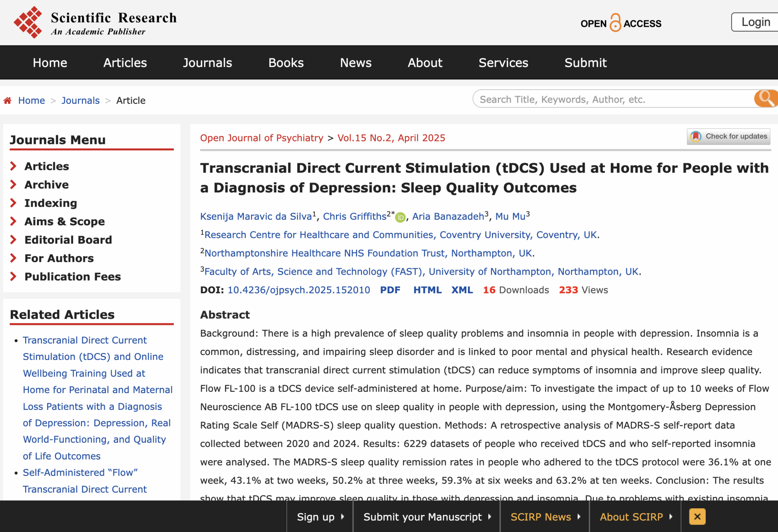
Task: Focus the Search Title, Keywords, Author field
Action: pyautogui.click(x=615, y=99)
